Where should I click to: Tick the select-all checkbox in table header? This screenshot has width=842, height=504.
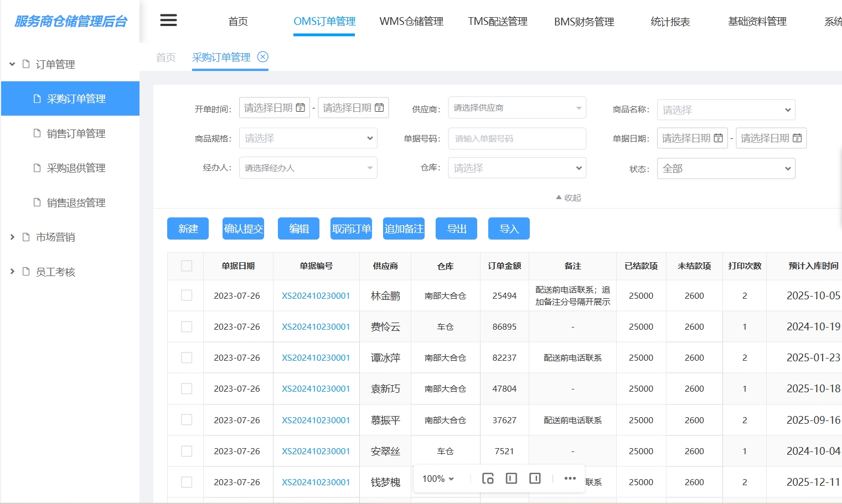click(187, 266)
